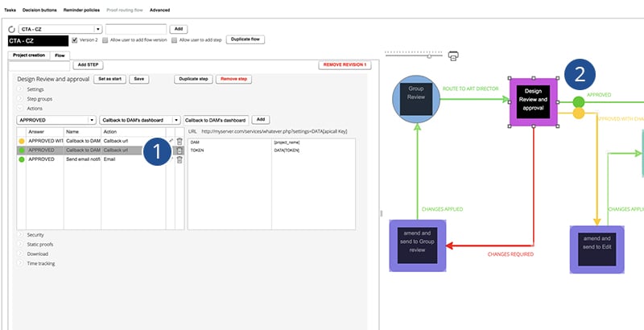
Task: Delete the APPROVED WITH callback action via trash icon
Action: [180, 141]
